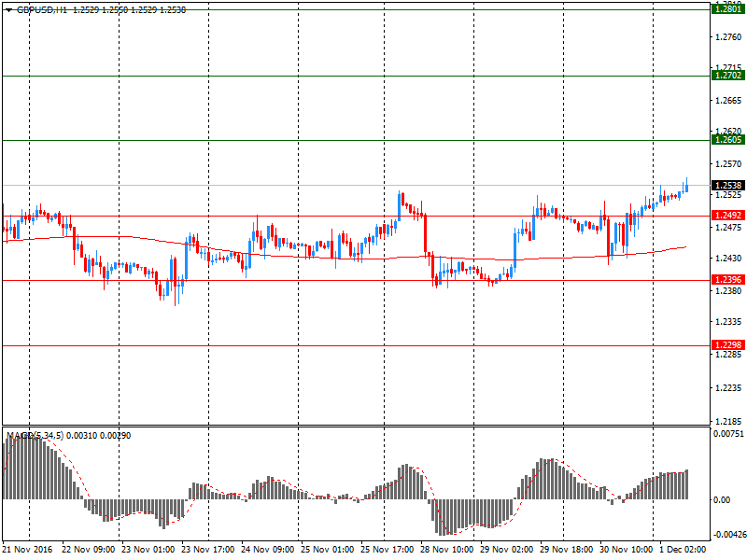Click the 1.2298 red level price label
This screenshot has height=560, width=747.
click(x=728, y=344)
